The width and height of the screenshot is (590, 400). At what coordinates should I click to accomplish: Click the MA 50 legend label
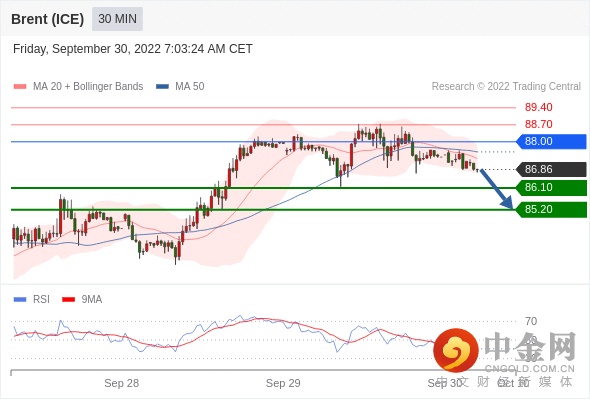[190, 87]
